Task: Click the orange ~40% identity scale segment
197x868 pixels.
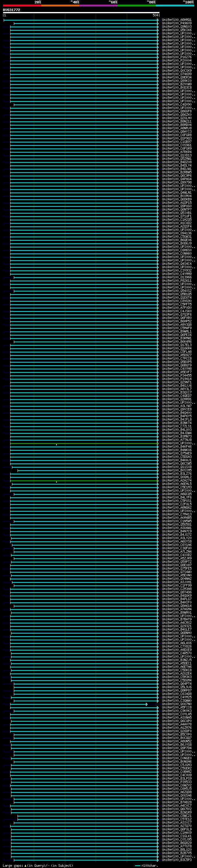Action: tap(60, 6)
